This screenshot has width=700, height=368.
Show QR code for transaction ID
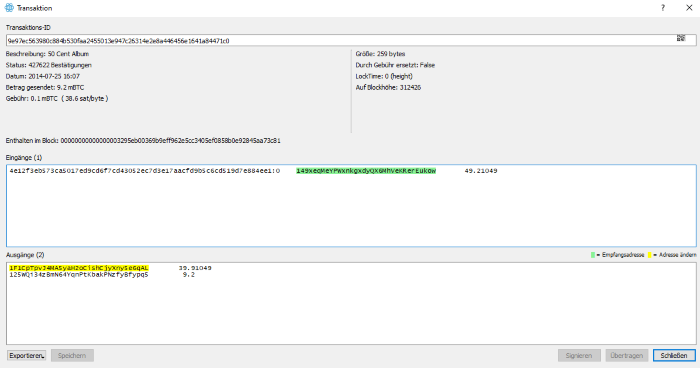(x=680, y=38)
